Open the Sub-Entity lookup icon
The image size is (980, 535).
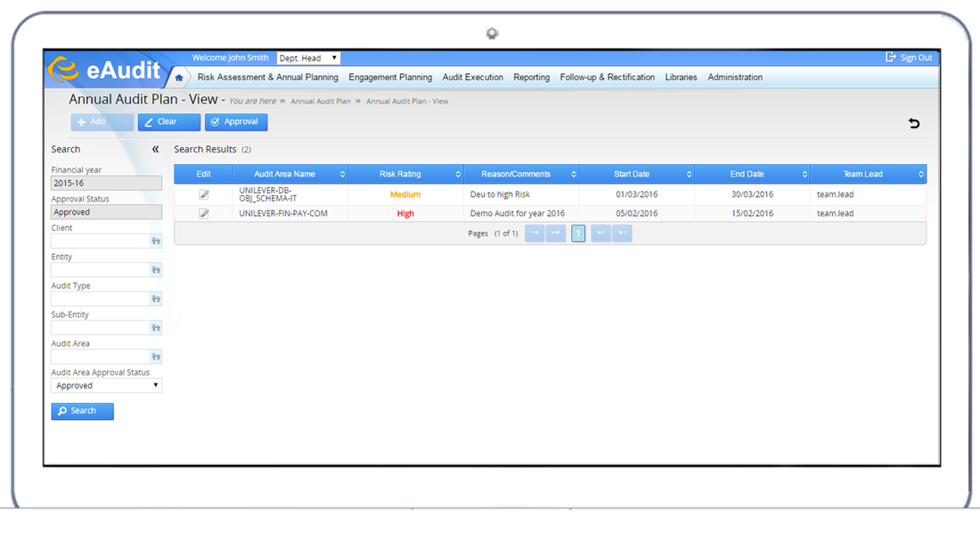point(156,328)
